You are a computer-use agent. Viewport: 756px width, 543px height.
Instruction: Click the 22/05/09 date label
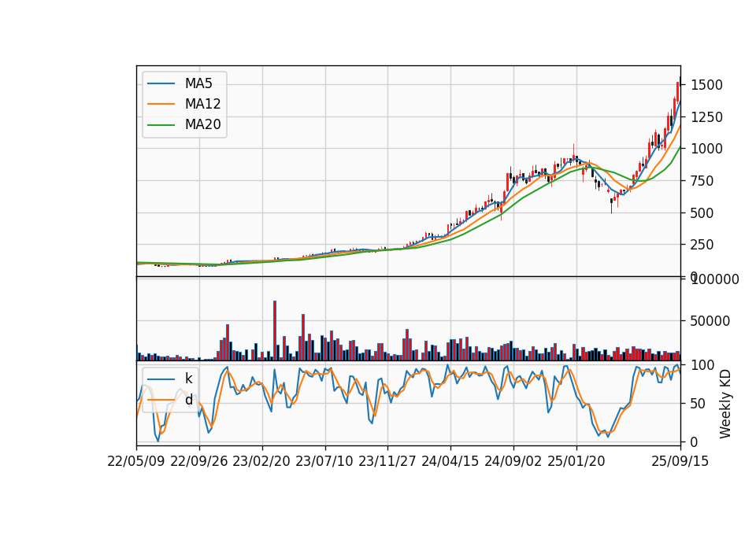136,462
